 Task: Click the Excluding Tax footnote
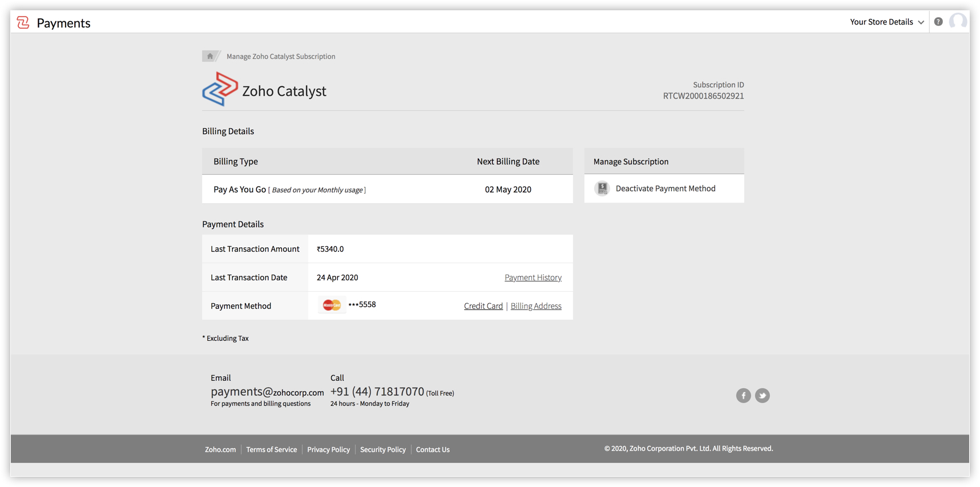(x=225, y=338)
